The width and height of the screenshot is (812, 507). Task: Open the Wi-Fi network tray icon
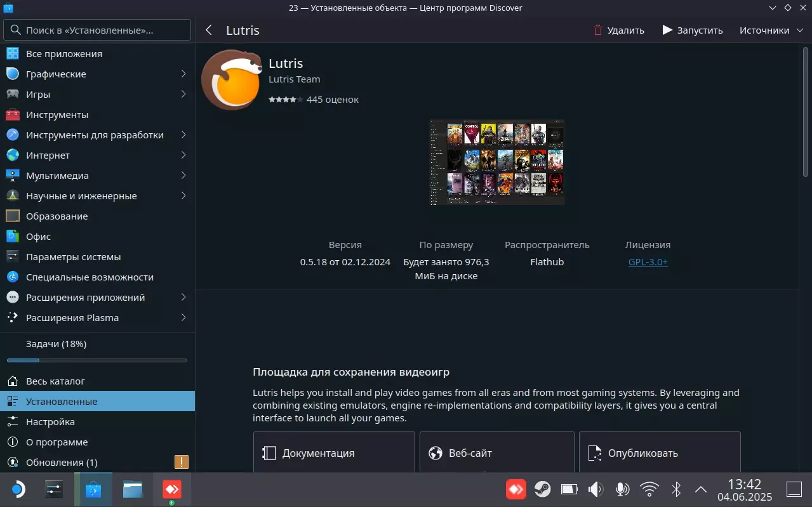click(649, 489)
